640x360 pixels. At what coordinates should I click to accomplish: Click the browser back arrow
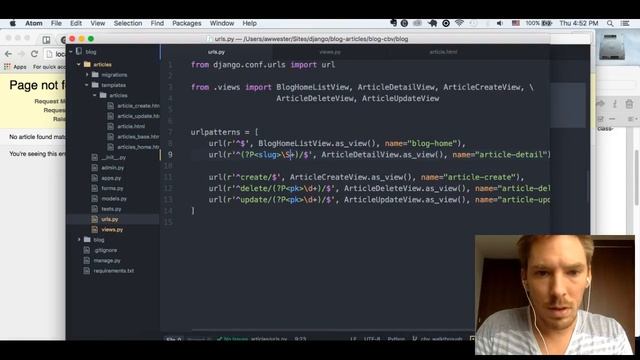8,54
